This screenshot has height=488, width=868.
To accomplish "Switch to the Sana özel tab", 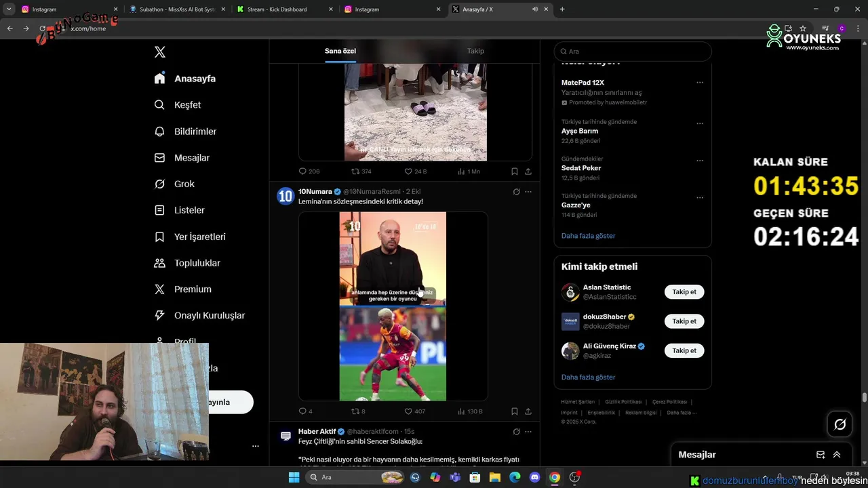I will point(340,51).
